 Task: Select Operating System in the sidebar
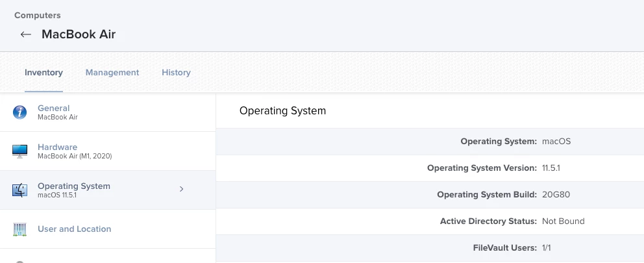tap(108, 190)
